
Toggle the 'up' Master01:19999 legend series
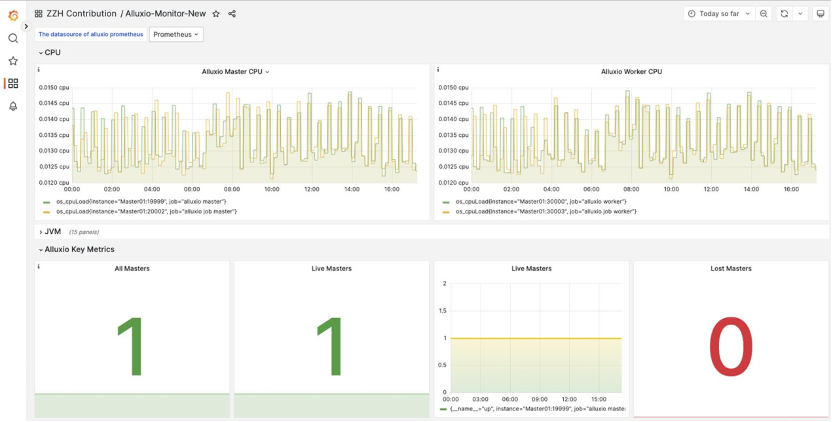coord(538,409)
